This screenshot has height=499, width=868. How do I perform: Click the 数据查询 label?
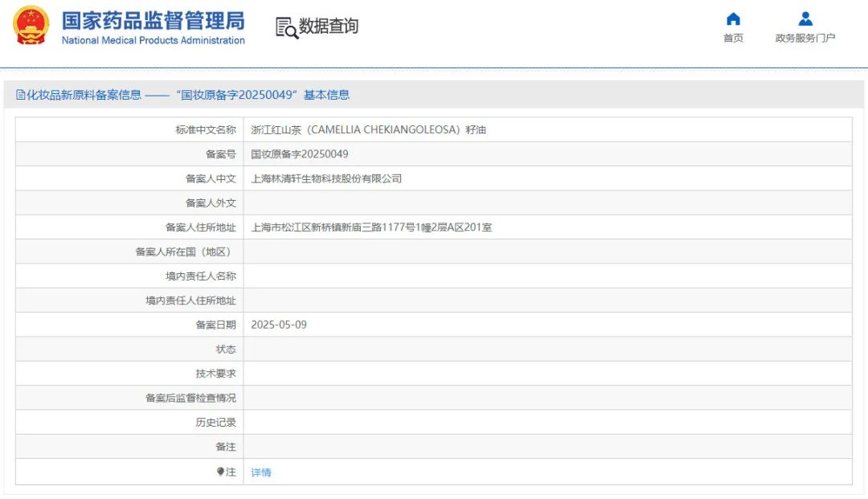tap(328, 26)
